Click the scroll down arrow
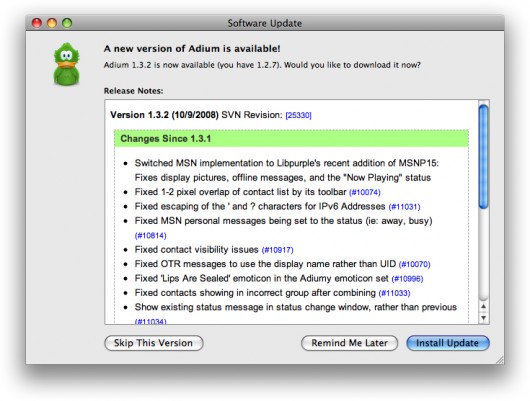Image resolution: width=530 pixels, height=401 pixels. pos(483,318)
